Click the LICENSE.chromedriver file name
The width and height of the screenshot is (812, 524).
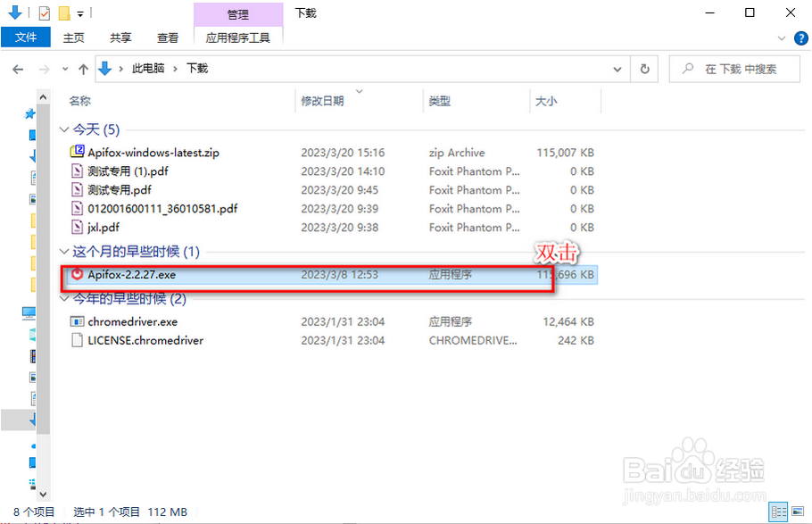(145, 340)
